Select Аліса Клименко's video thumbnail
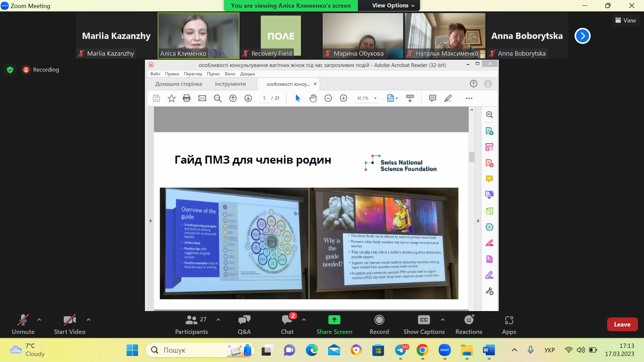The width and height of the screenshot is (644, 362). coord(199,36)
